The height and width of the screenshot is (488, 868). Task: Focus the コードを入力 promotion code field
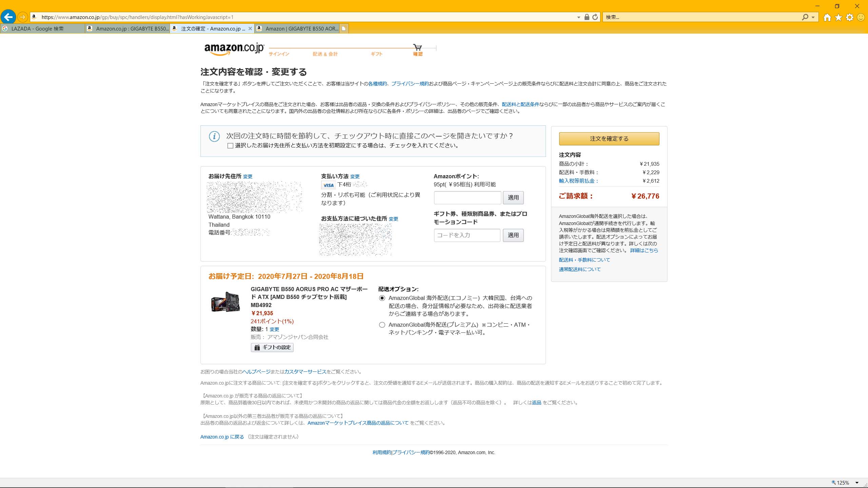467,235
